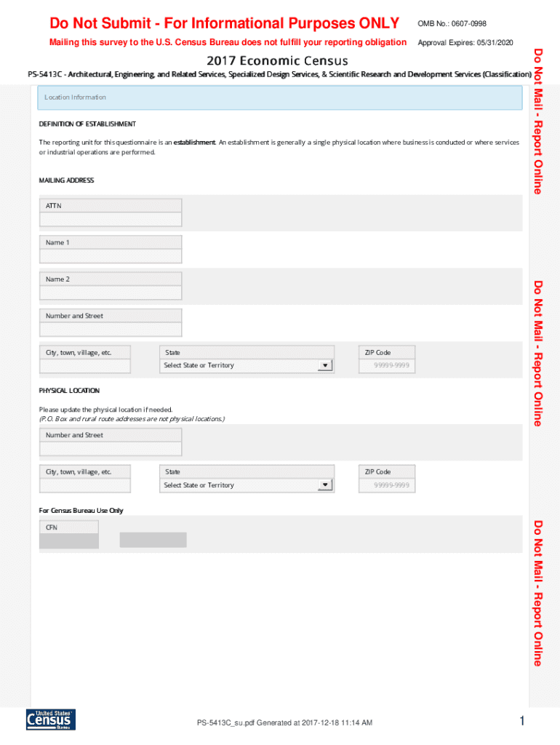Screen dimensions: 560x745
Task: Click the mailing address ZIP Code field
Action: click(x=387, y=366)
